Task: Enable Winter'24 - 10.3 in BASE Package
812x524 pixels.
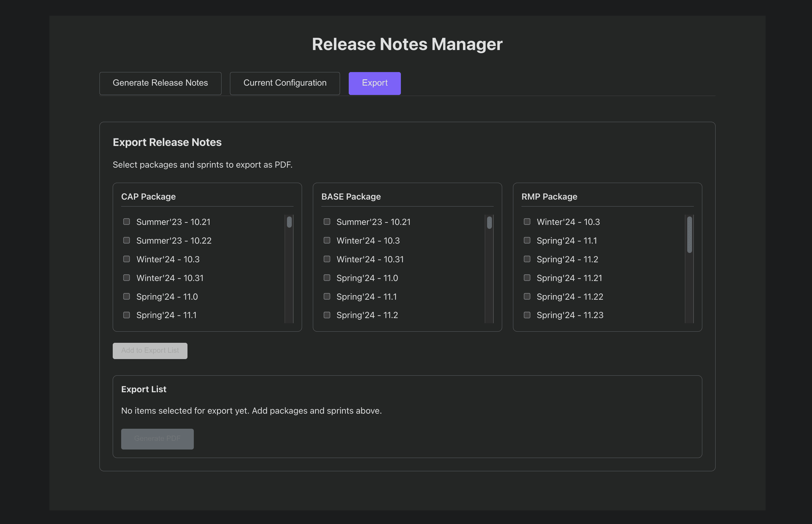Action: tap(327, 241)
